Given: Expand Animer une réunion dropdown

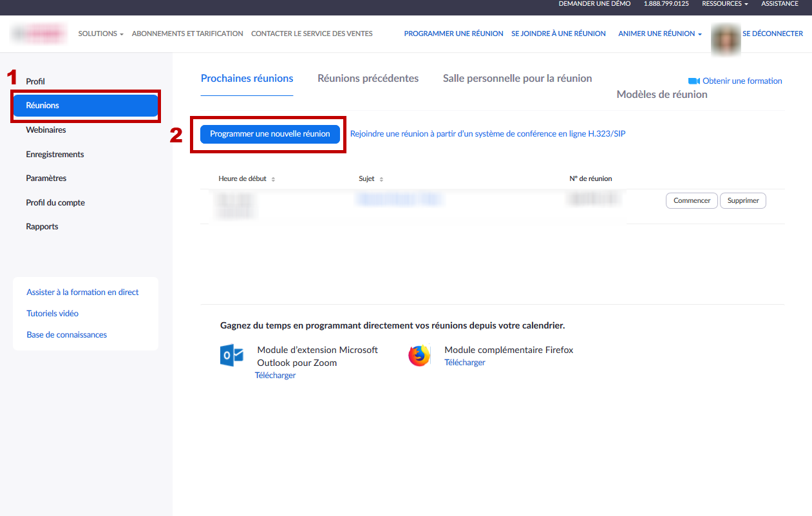Looking at the screenshot, I should [660, 33].
